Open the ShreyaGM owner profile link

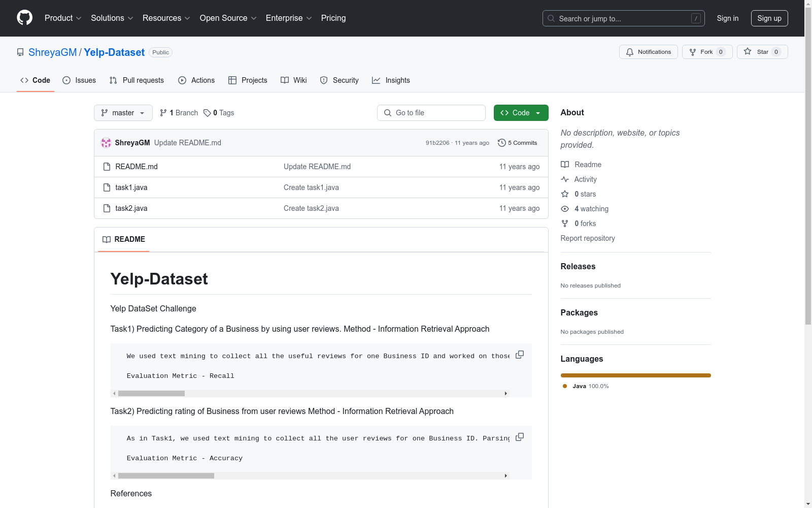coord(53,52)
